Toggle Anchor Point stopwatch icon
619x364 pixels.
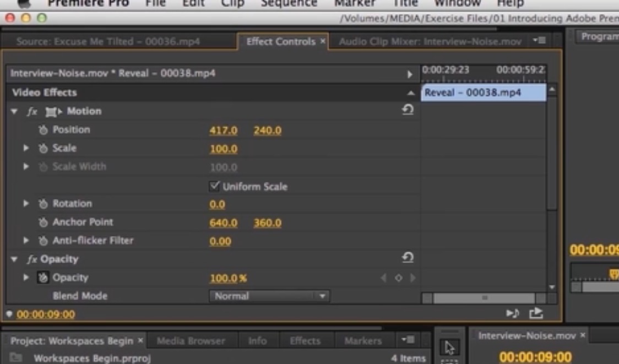(43, 222)
